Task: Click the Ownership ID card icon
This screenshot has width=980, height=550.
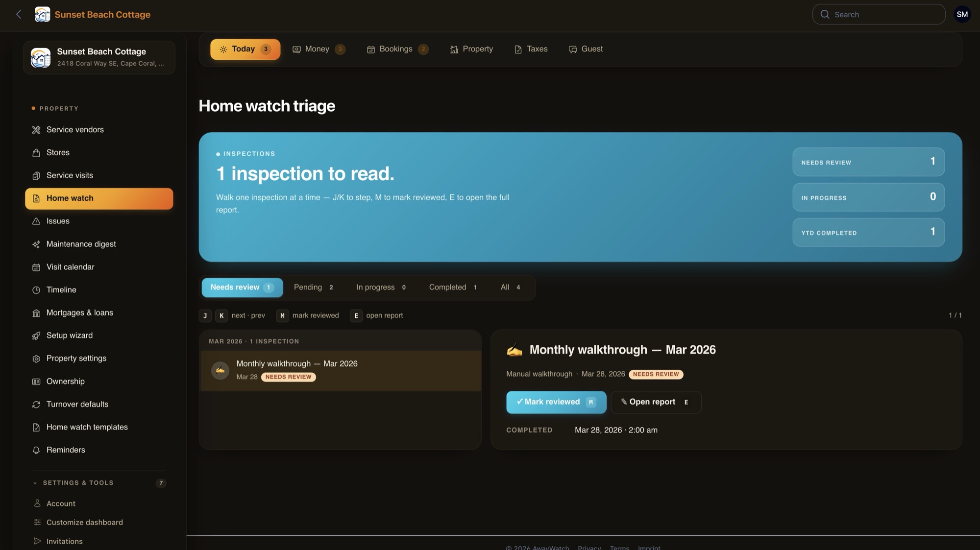Action: (36, 382)
